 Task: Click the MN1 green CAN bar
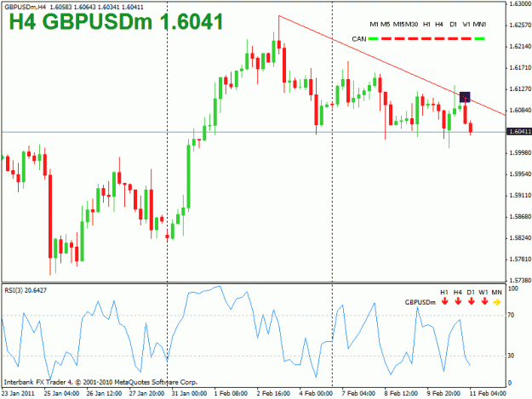479,38
